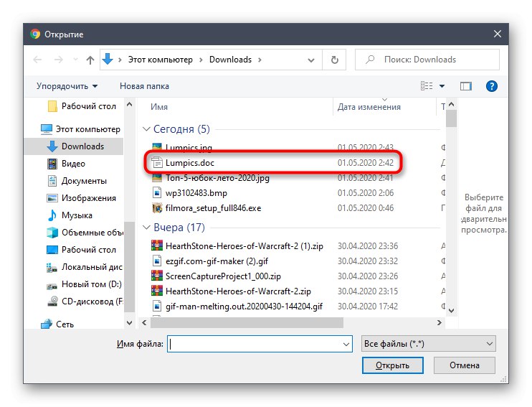Click file list vertical scroll up arrow

(x=451, y=104)
